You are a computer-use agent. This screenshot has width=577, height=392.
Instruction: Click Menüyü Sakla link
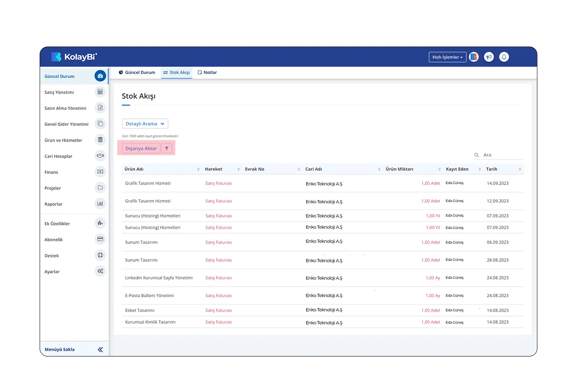tap(60, 350)
